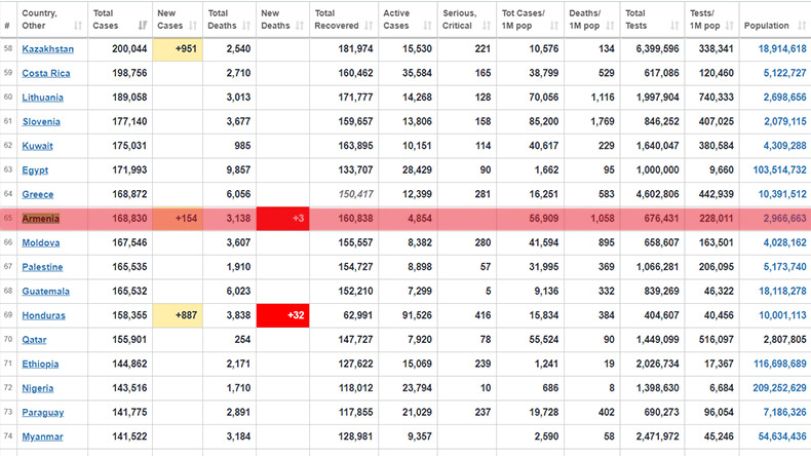Open the Honduras country link
This screenshot has width=811, height=456.
[x=43, y=315]
